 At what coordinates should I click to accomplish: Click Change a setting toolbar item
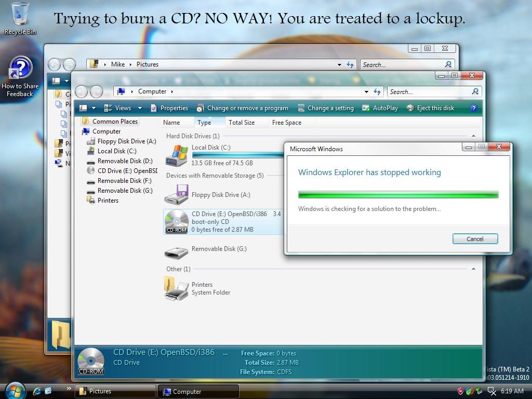pyautogui.click(x=325, y=108)
